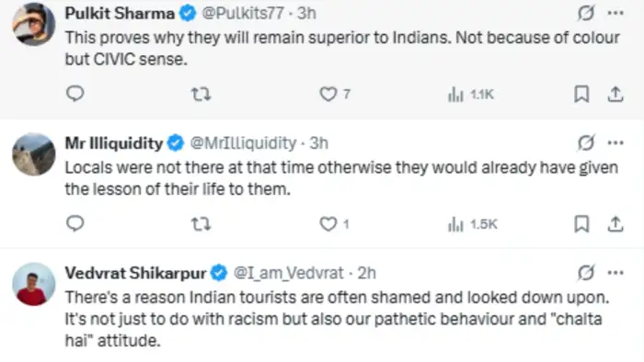Viewport: 644px width, 362px height.
Task: Open @Pulkits77 profile handle
Action: pos(242,14)
